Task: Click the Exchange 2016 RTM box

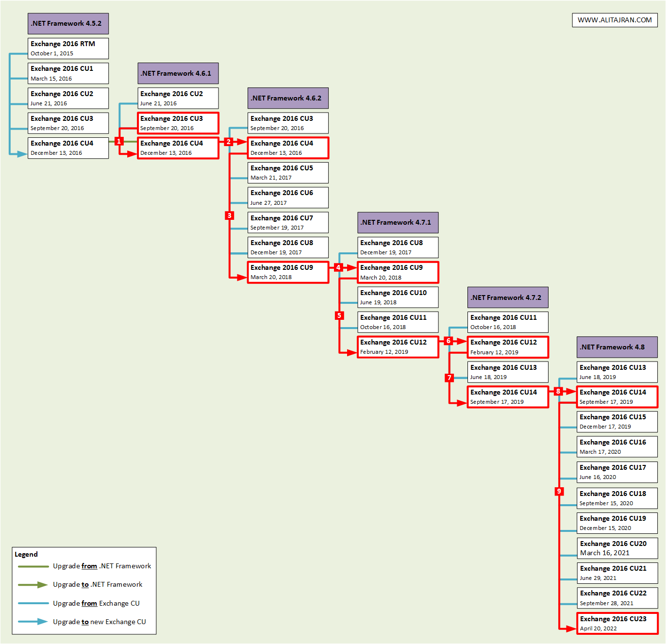Action: click(68, 49)
